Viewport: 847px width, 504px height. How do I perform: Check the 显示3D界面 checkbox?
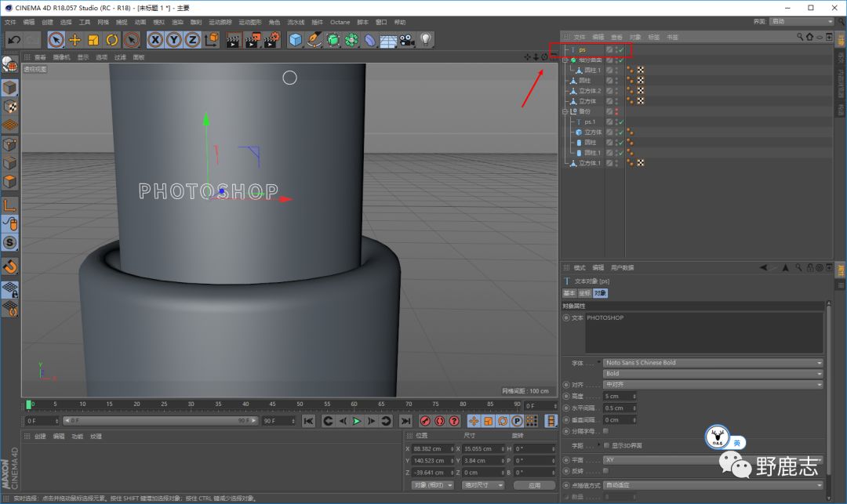click(605, 445)
